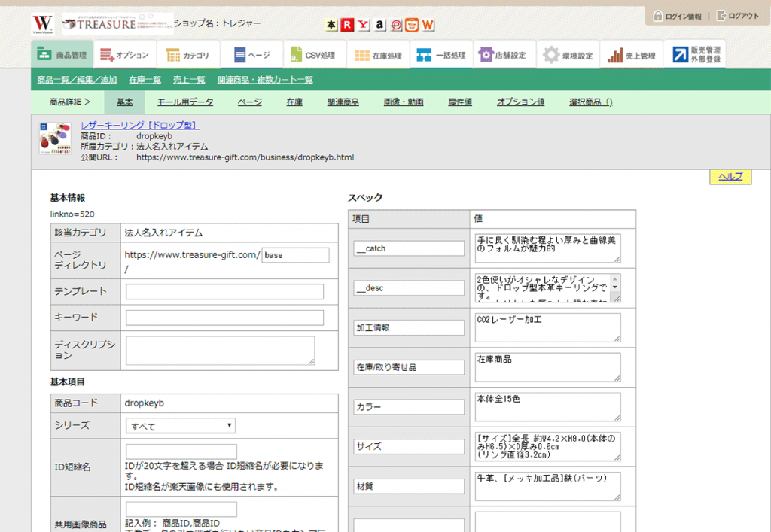
Task: Switch to the オプション値 sub-tab
Action: click(x=520, y=102)
